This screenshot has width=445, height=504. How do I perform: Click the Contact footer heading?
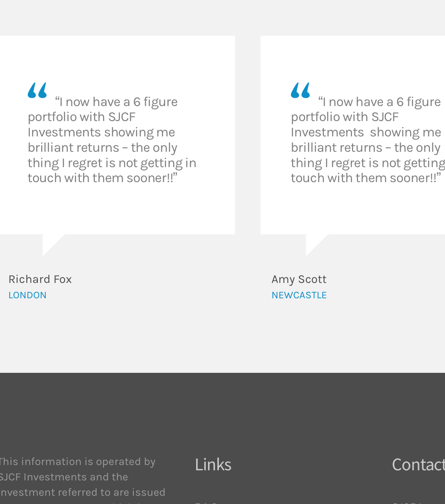(x=418, y=465)
